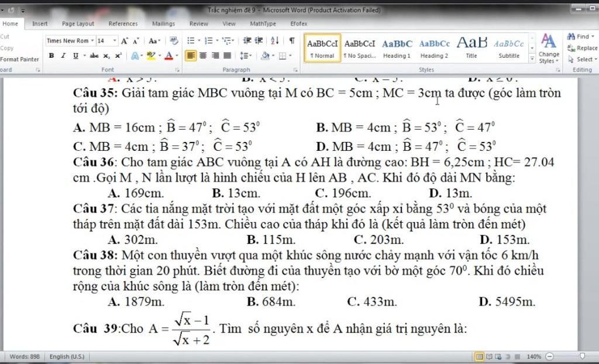Expand underline style dropdown arrow
599x364 pixels.
pos(84,56)
